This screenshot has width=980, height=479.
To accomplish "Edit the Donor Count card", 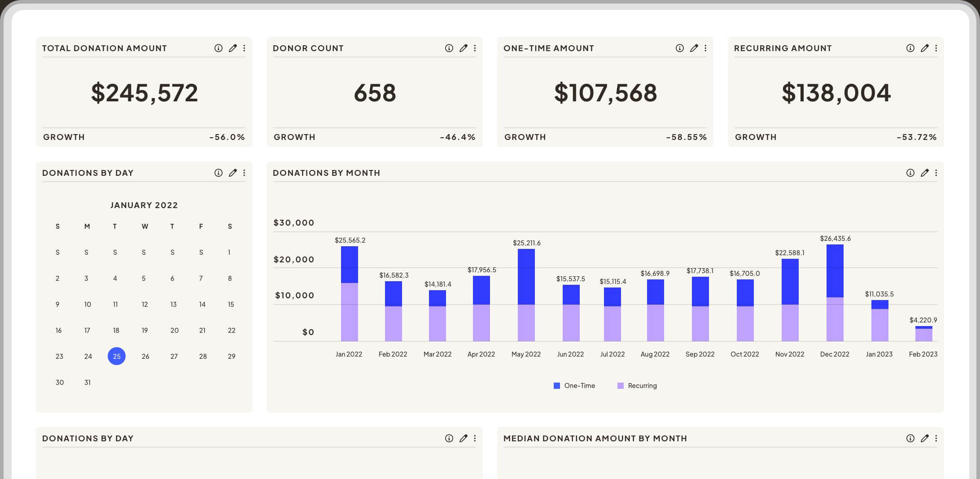I will 463,48.
